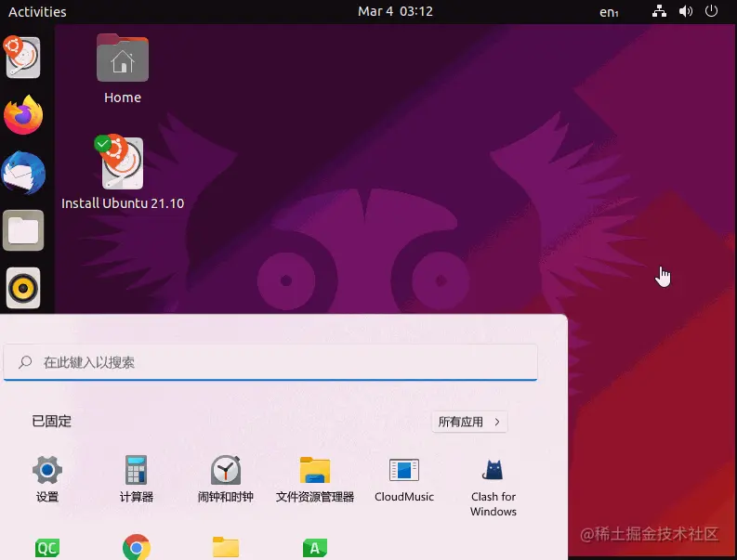Screen dimensions: 737x560
Task: Open Activities overview
Action: [x=37, y=12]
